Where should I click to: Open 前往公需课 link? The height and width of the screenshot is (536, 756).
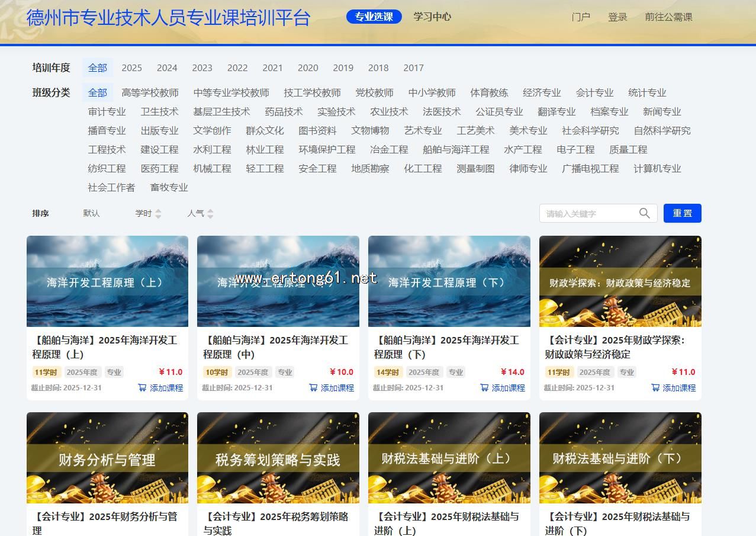click(668, 17)
